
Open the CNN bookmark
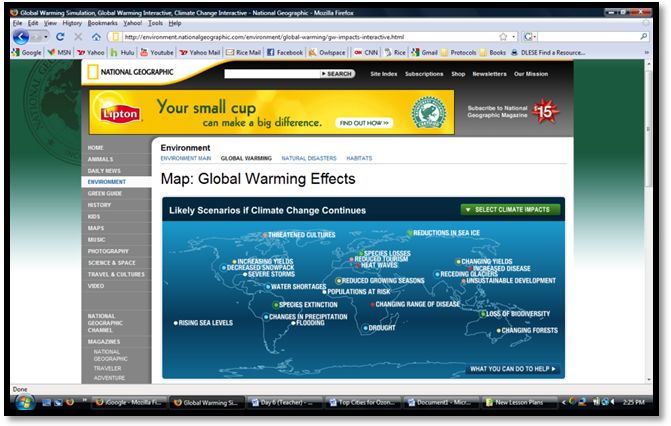coord(366,52)
